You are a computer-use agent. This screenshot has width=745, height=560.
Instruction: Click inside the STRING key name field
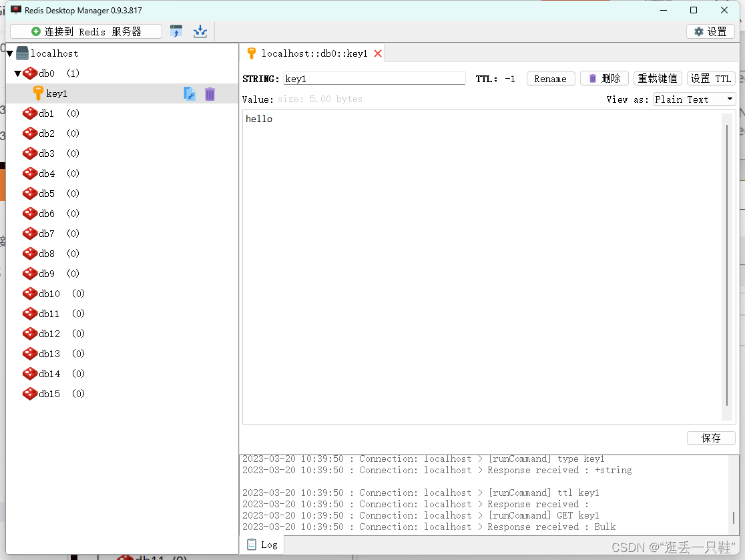coord(374,78)
